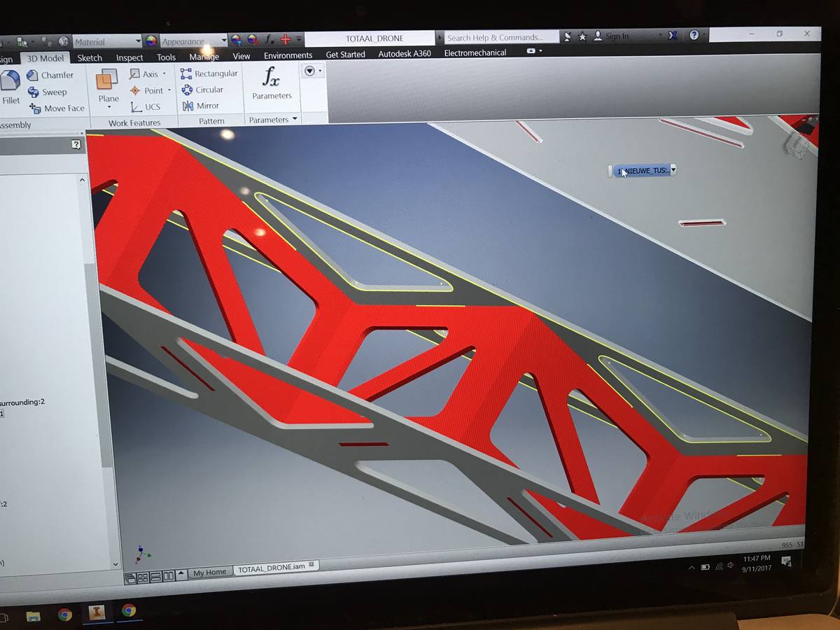The image size is (840, 630).
Task: Expand the Plane dropdown arrow
Action: 108,107
